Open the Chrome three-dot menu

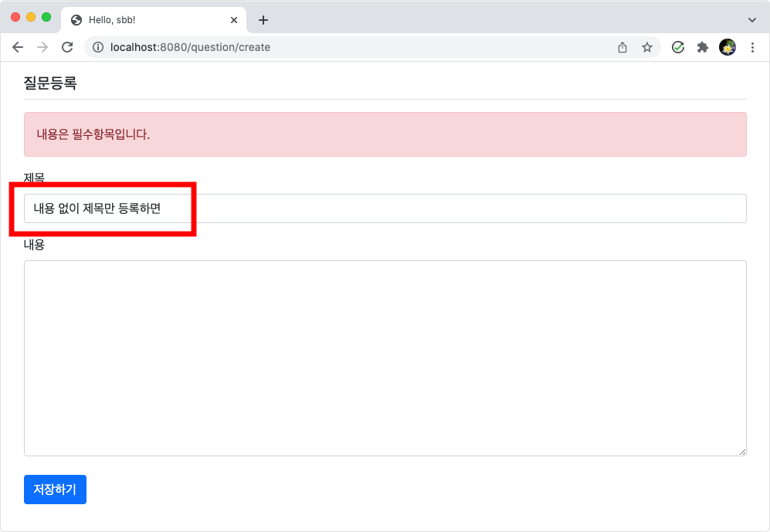coord(752,47)
